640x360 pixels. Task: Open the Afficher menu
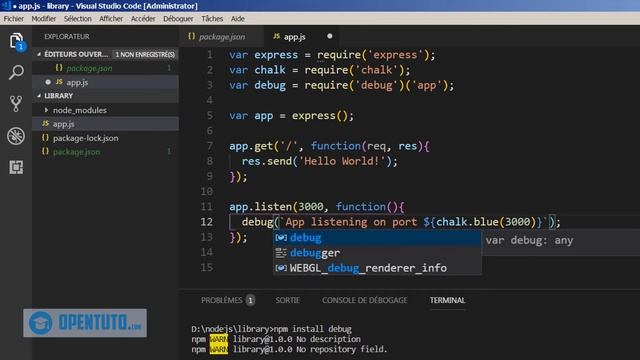(111, 19)
